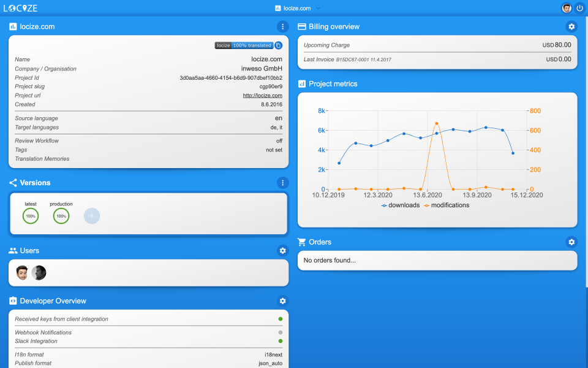Click the locize 100% translated badge

click(244, 45)
